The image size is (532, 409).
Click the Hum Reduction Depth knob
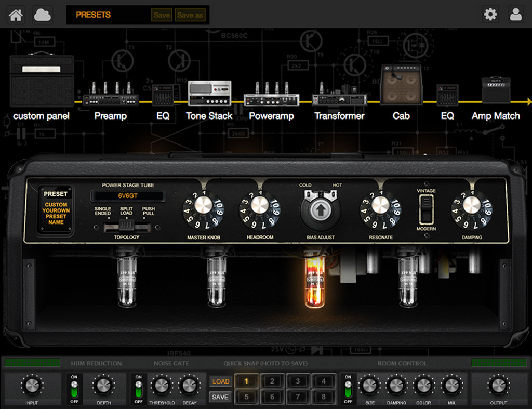104,386
